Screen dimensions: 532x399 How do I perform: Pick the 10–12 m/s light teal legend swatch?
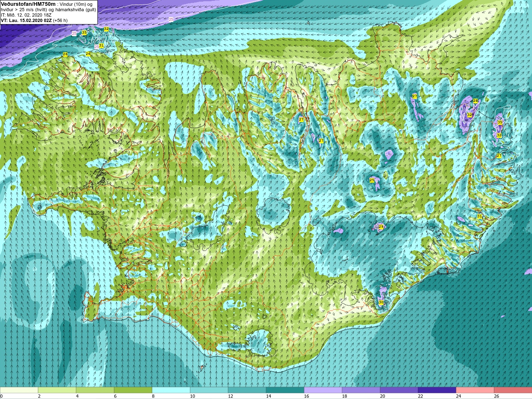[x=209, y=390]
